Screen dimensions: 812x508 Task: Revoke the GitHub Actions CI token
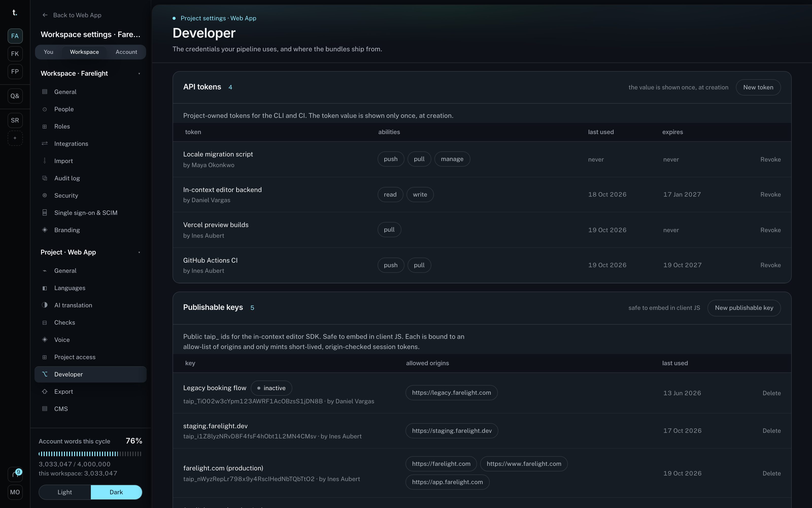(x=770, y=265)
